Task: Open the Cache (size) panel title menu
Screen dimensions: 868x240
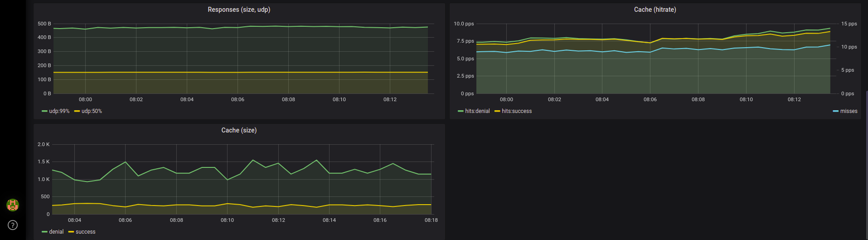Action: (x=239, y=130)
